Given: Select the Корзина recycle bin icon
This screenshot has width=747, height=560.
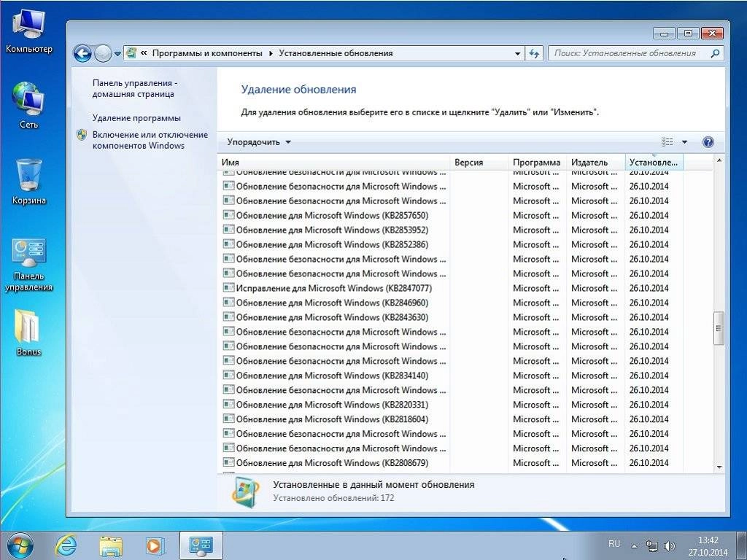Looking at the screenshot, I should tap(28, 182).
